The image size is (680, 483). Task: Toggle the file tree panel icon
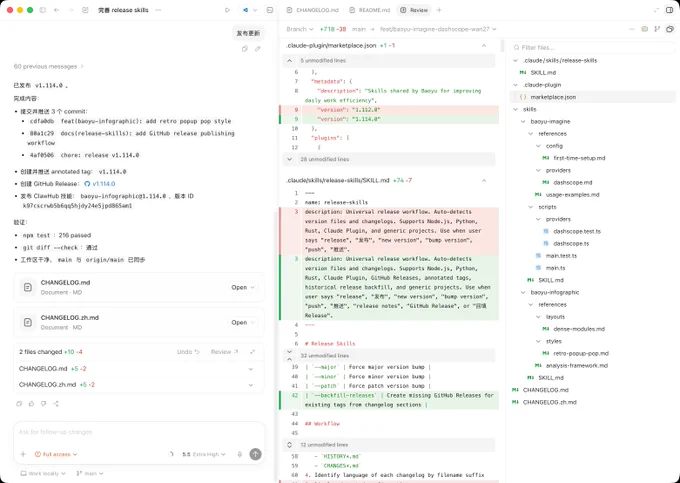[670, 29]
